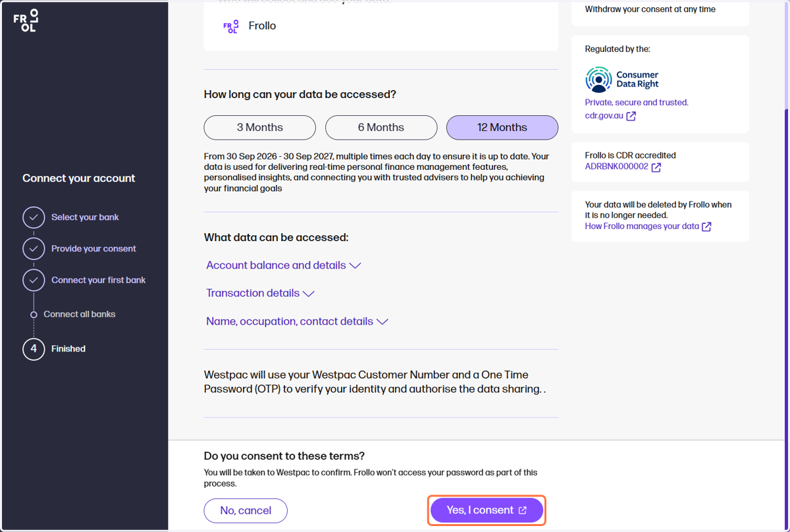Viewport: 790px width, 532px height.
Task: Open the ADRBNK000002 accreditation link
Action: 616,167
